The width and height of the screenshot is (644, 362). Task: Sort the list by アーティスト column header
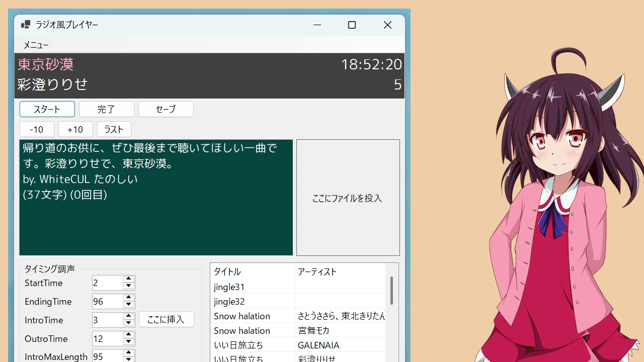pyautogui.click(x=340, y=272)
